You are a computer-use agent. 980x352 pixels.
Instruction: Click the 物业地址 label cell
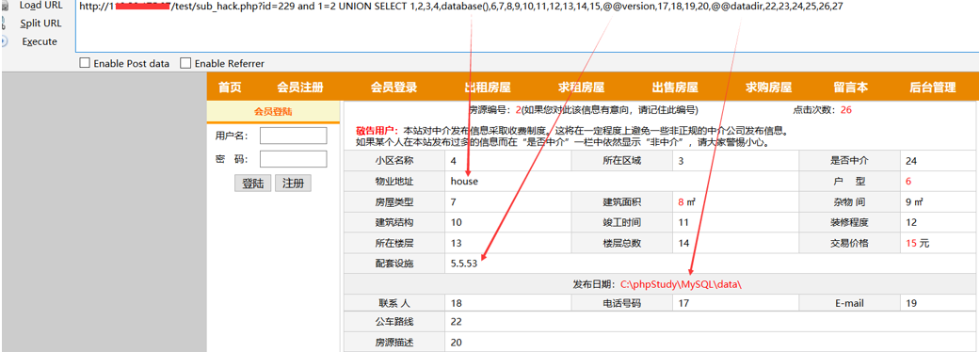(x=394, y=182)
